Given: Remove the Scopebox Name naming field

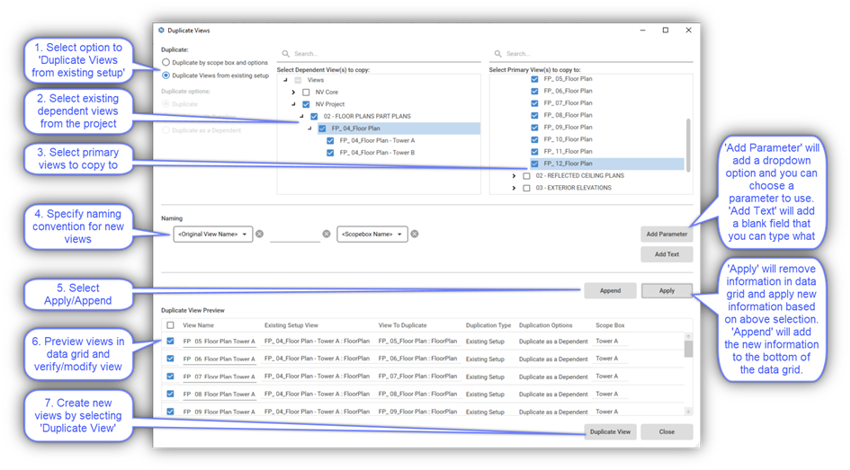Looking at the screenshot, I should pyautogui.click(x=414, y=234).
